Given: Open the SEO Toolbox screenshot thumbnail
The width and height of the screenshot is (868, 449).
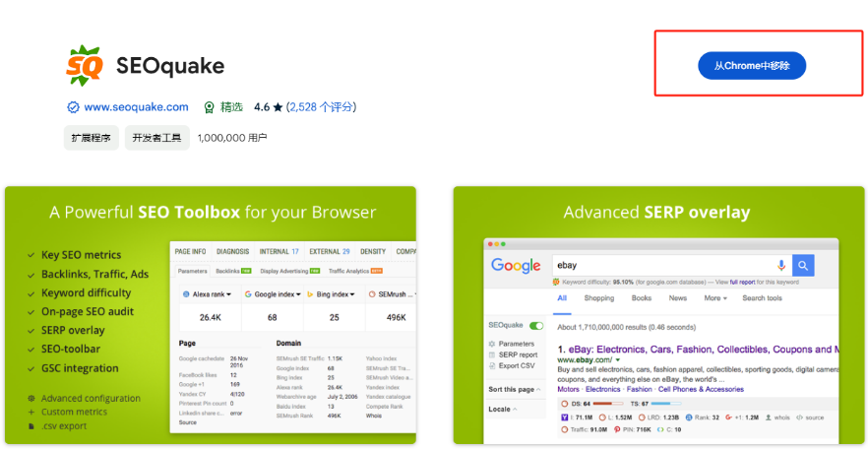Looking at the screenshot, I should (x=211, y=315).
